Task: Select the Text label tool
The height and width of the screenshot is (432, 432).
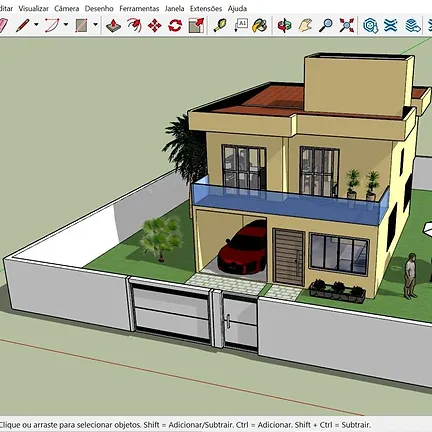Action: 241,25
